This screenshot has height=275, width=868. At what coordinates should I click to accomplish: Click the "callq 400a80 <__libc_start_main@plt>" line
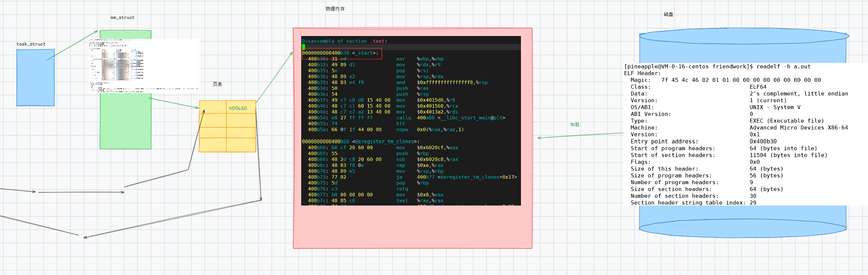tap(406, 118)
